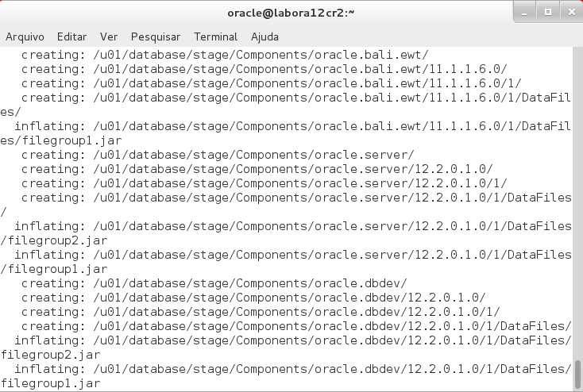This screenshot has height=392, width=583.
Task: Open the Arquivo menu
Action: coord(25,37)
